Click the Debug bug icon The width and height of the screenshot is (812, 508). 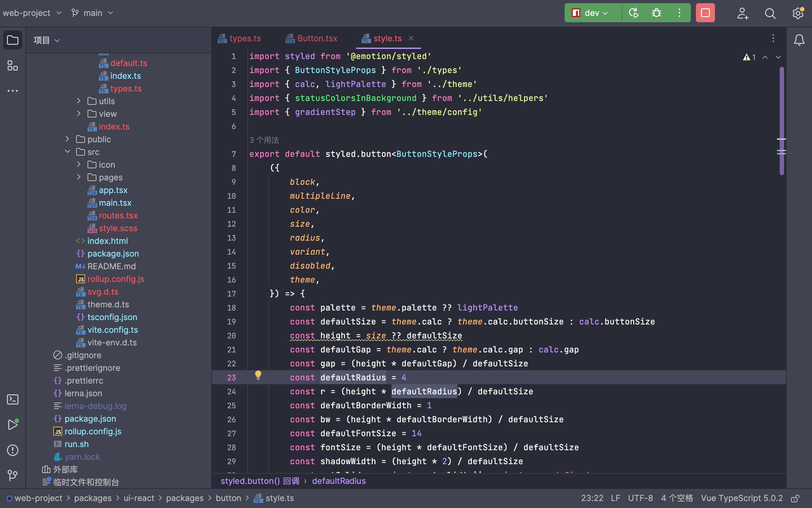tap(656, 13)
